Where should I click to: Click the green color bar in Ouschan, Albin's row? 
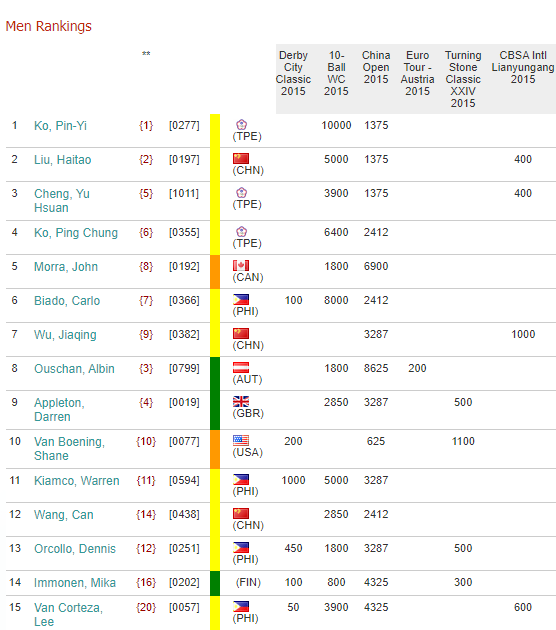[x=215, y=374]
